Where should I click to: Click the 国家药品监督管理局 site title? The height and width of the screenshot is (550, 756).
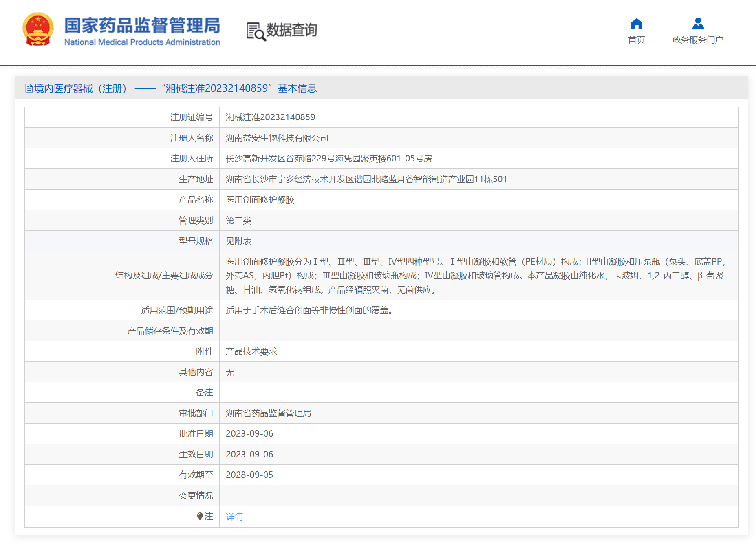142,25
